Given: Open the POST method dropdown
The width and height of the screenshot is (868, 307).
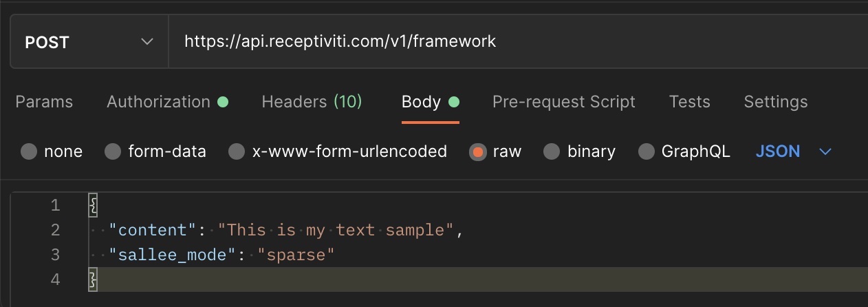Looking at the screenshot, I should point(89,42).
